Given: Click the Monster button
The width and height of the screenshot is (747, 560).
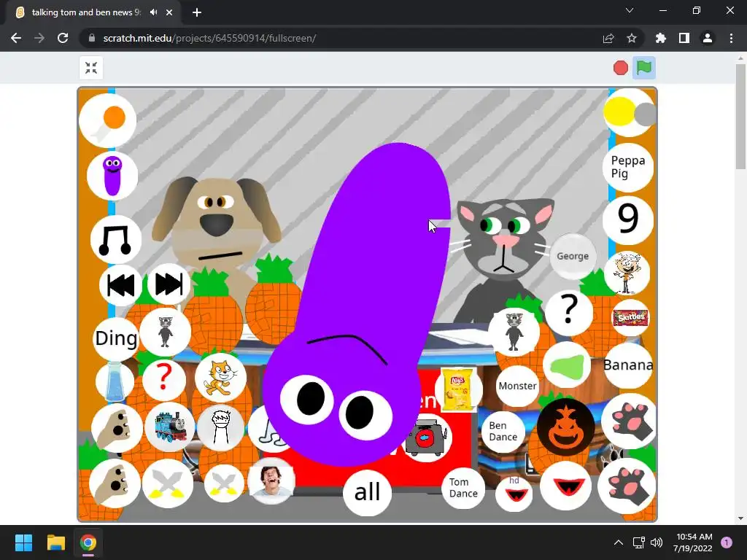Looking at the screenshot, I should coord(517,386).
